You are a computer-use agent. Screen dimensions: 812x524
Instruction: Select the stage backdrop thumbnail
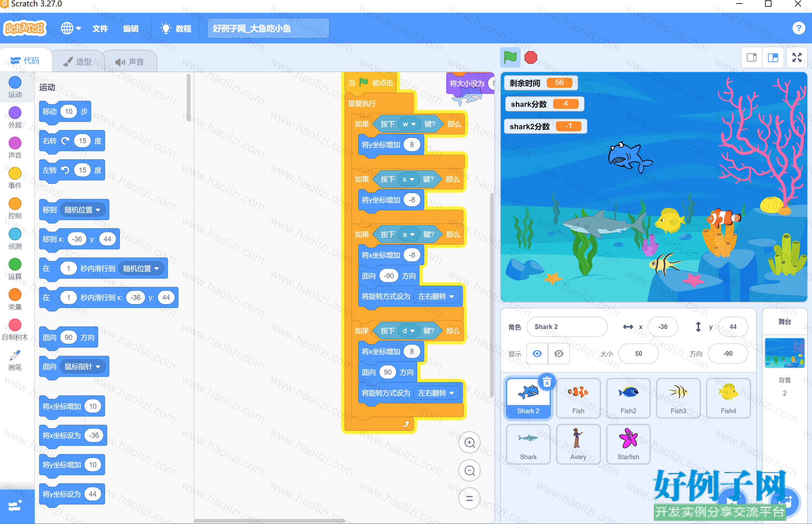coord(785,353)
